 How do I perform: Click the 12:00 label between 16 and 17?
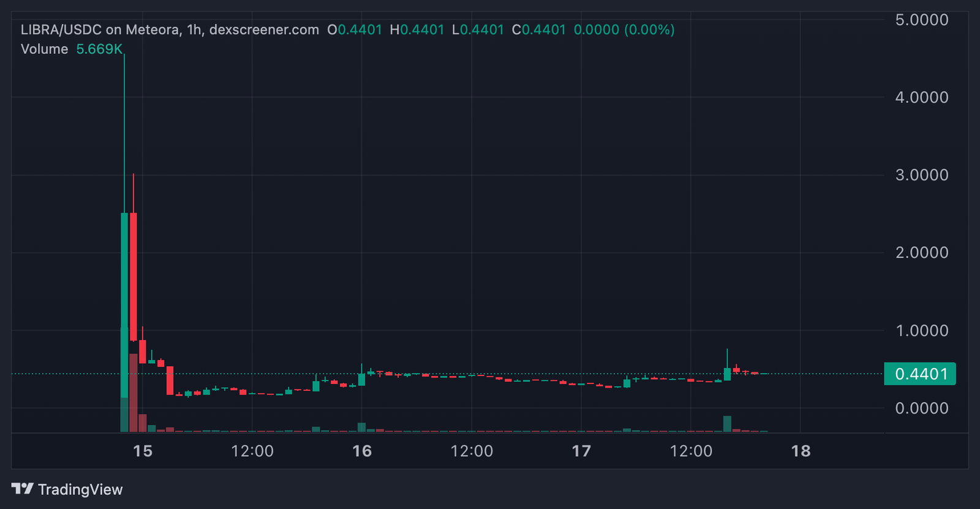[472, 451]
